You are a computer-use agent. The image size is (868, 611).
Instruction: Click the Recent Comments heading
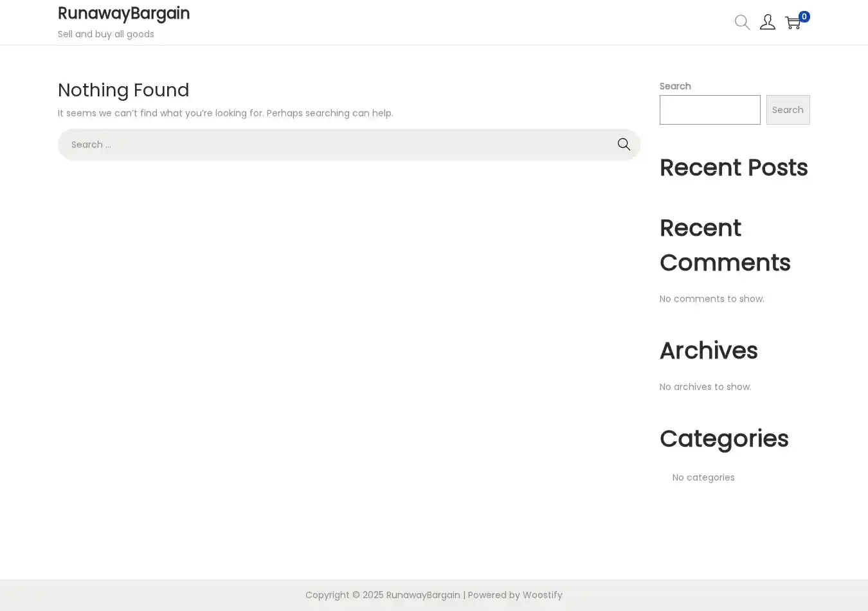pos(725,245)
